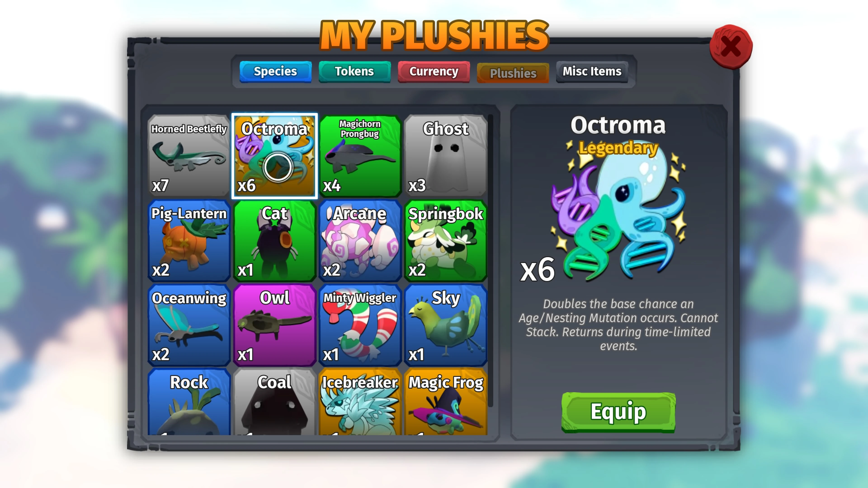Select the Magichorn Prongbug plushie tile
Image resolution: width=868 pixels, height=488 pixels.
click(x=360, y=156)
